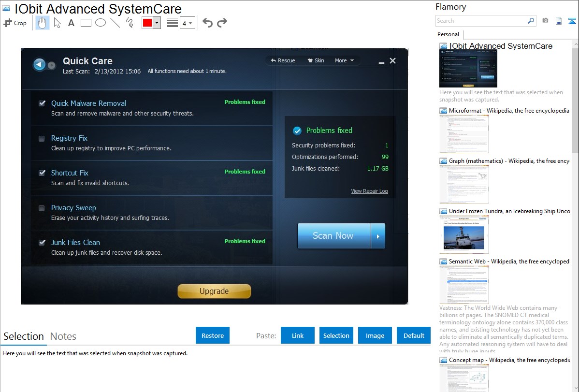Select the freehand scribble tool

pos(130,23)
